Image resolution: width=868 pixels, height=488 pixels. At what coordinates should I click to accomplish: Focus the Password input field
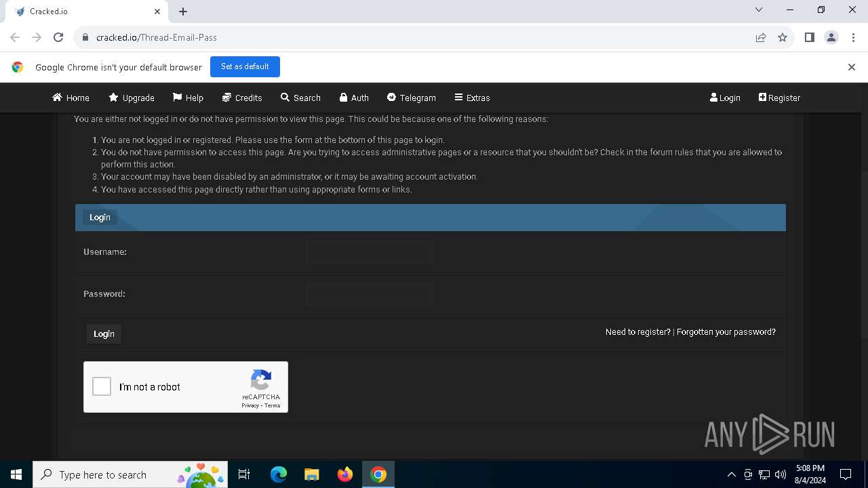(370, 294)
